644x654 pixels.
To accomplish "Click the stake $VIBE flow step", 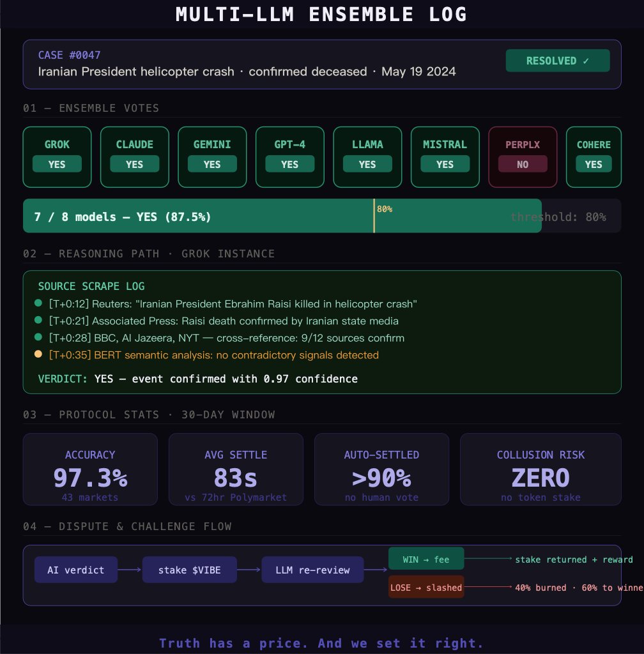I will click(189, 570).
